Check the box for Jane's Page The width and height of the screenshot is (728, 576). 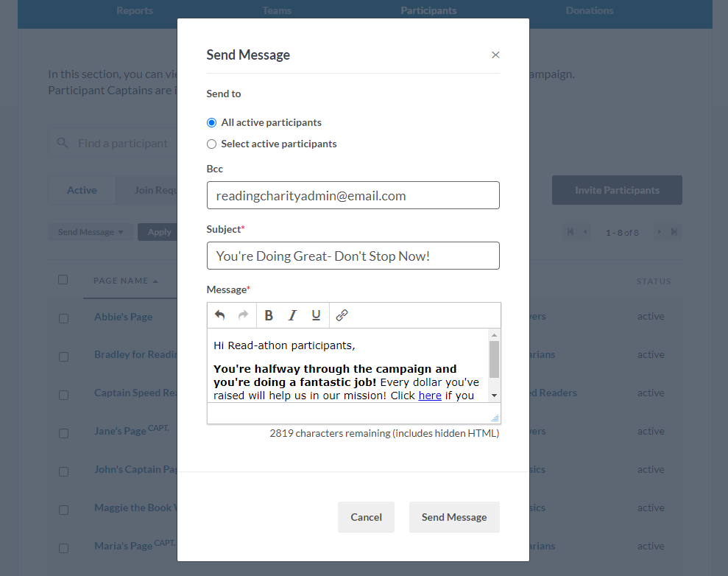pos(63,433)
